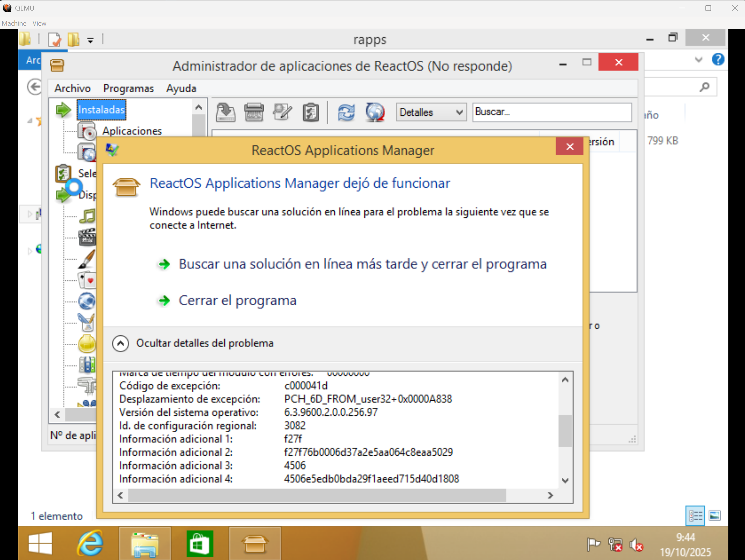Click the Install toolbar icon
This screenshot has width=745, height=560.
(225, 112)
